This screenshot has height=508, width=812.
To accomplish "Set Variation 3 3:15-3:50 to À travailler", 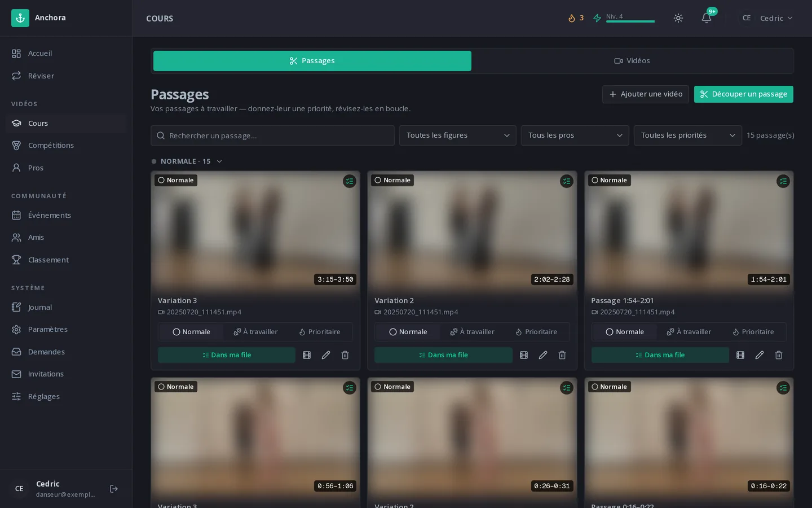I will coord(255,332).
